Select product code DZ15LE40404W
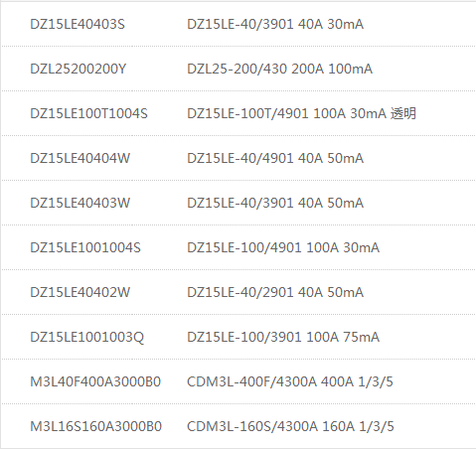 (80, 158)
